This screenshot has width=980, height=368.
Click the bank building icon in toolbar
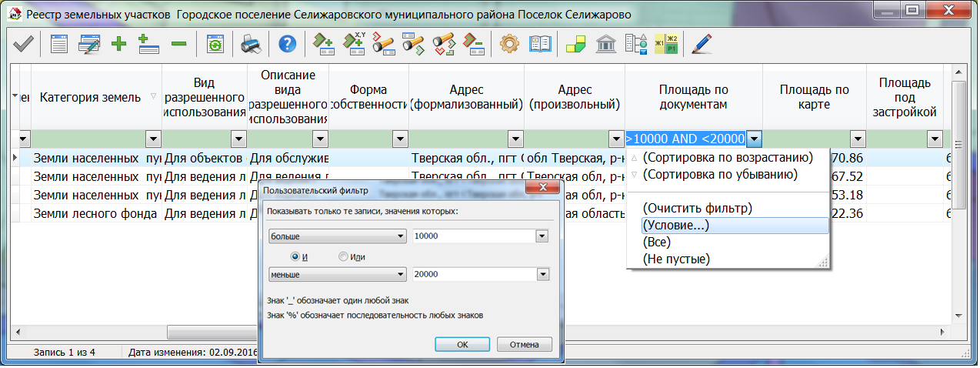click(x=605, y=44)
